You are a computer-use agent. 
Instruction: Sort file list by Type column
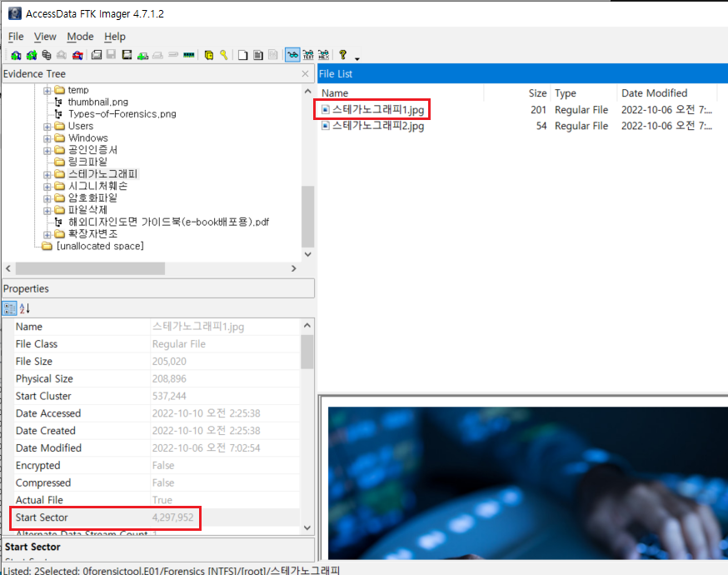584,92
